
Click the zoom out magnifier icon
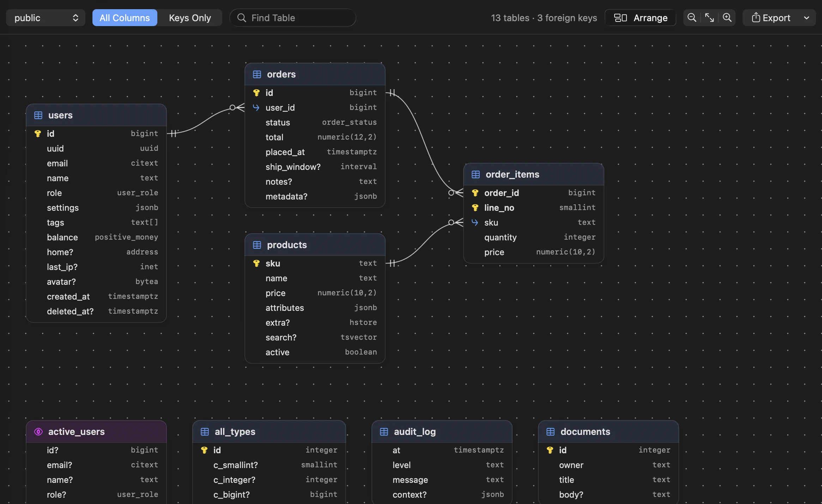point(692,18)
